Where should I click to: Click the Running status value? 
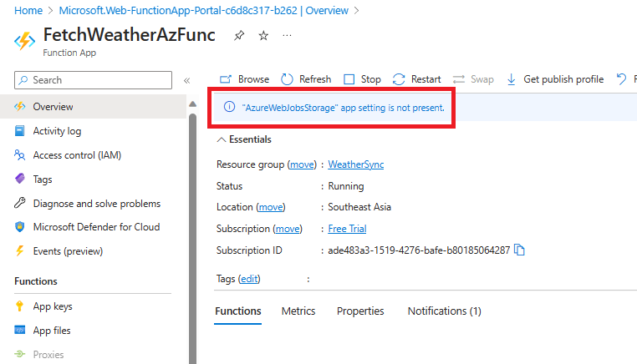point(346,186)
